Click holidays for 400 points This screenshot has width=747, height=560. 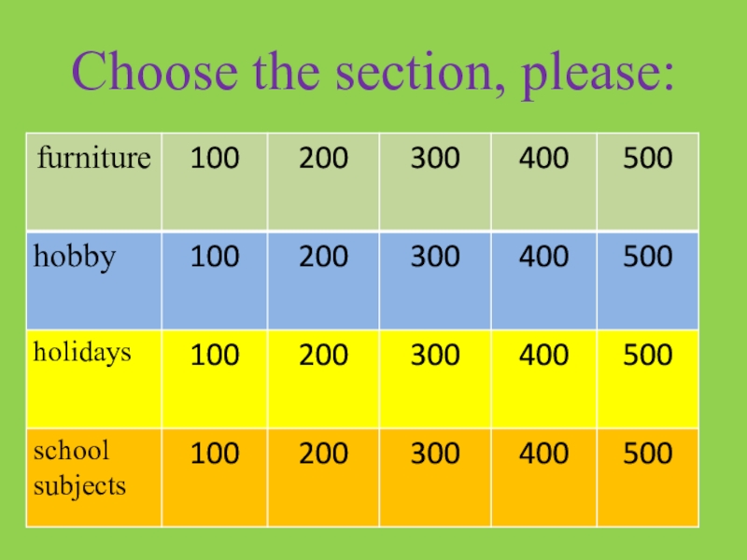click(x=543, y=356)
